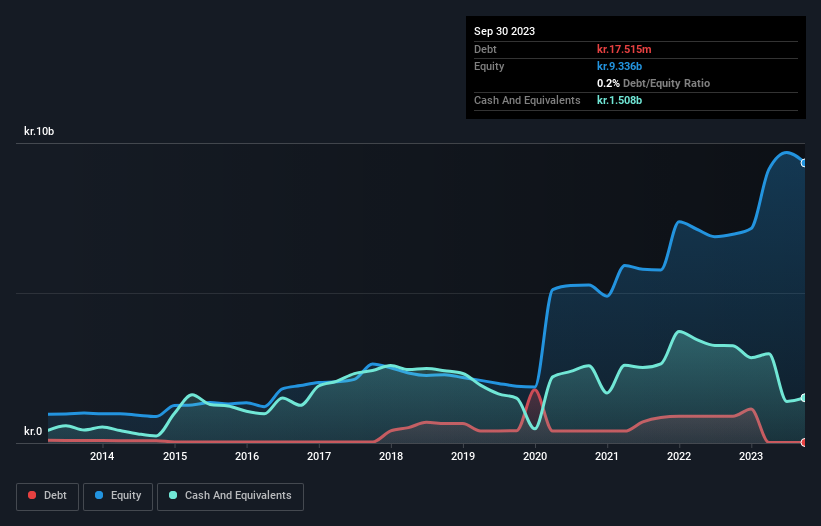Click the 2022 x-axis label

(679, 456)
